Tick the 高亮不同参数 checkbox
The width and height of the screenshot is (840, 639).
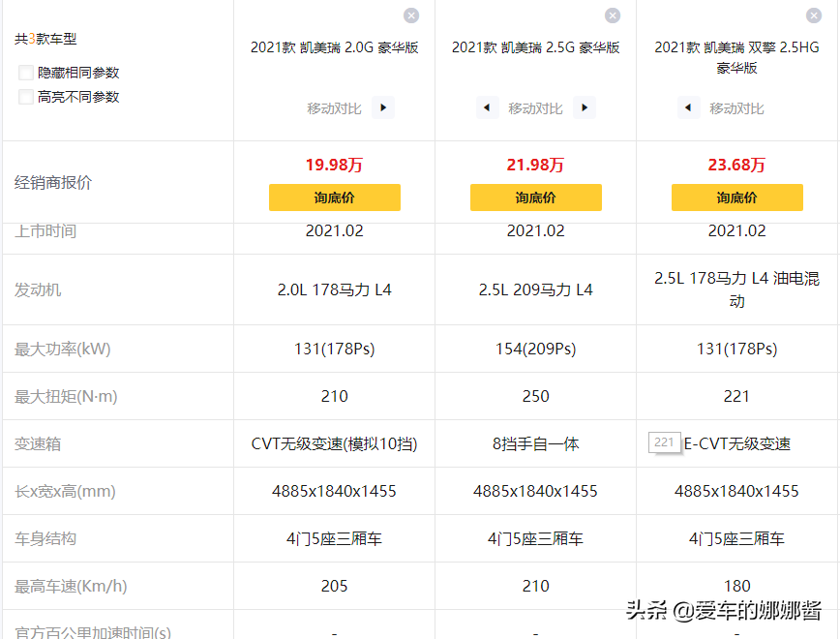pyautogui.click(x=26, y=97)
